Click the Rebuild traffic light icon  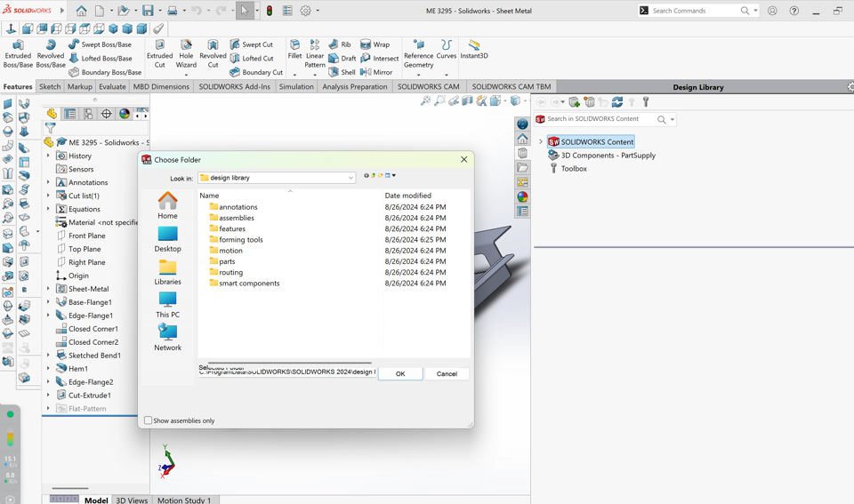[269, 11]
